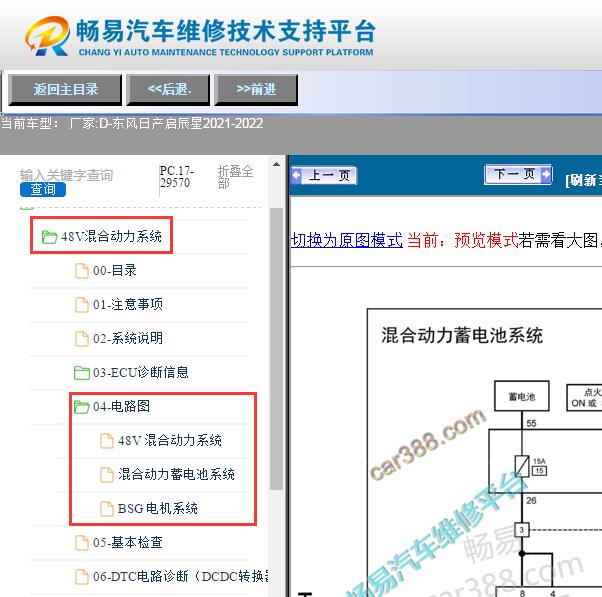Click 切换为原图模式 link
The height and width of the screenshot is (597, 602).
pyautogui.click(x=347, y=240)
